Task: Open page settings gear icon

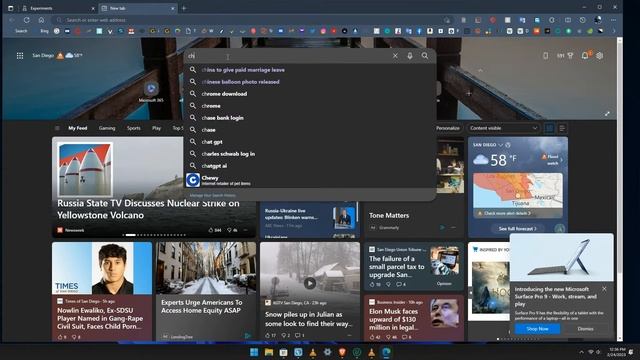Action: [x=600, y=56]
